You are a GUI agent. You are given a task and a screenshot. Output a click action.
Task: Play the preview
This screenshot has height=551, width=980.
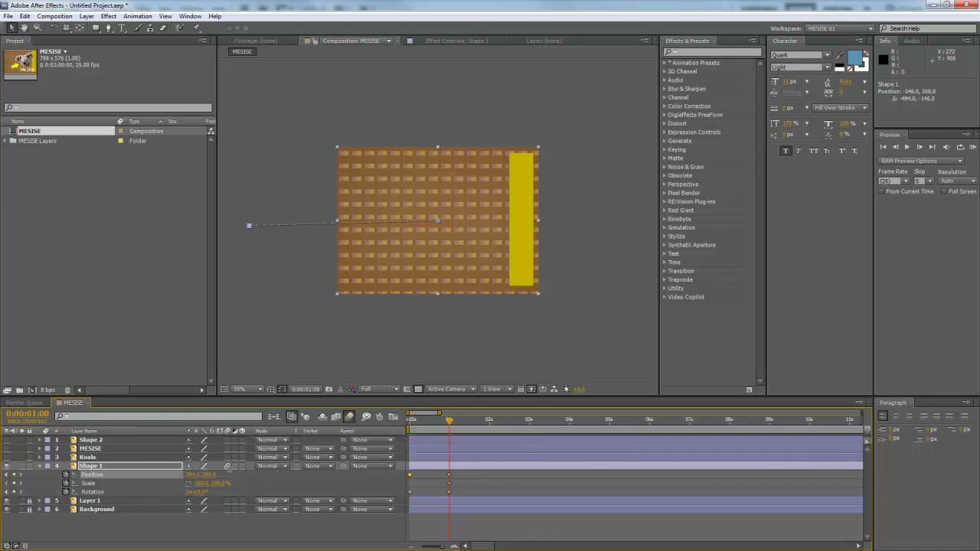pos(907,147)
